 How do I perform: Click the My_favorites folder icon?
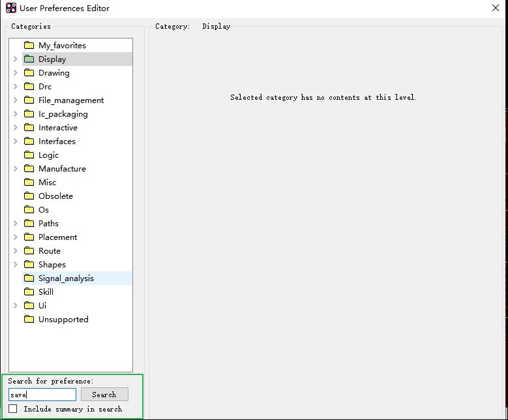click(29, 46)
